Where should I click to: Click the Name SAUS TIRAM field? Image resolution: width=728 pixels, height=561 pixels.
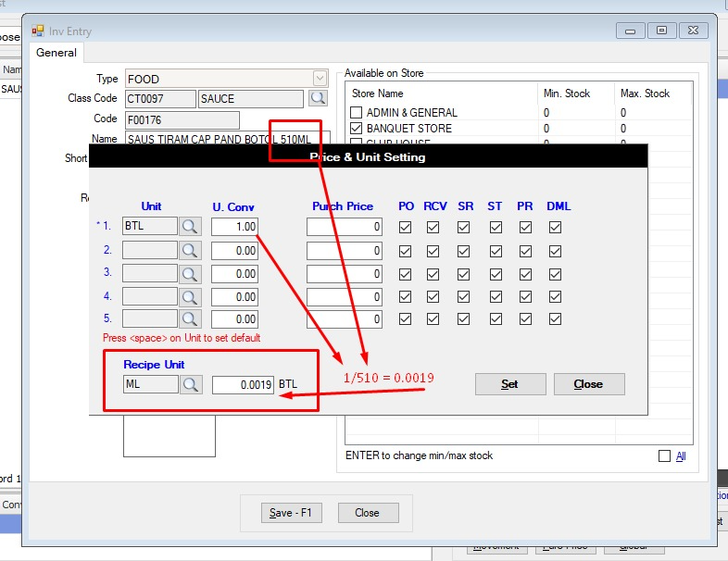228,138
